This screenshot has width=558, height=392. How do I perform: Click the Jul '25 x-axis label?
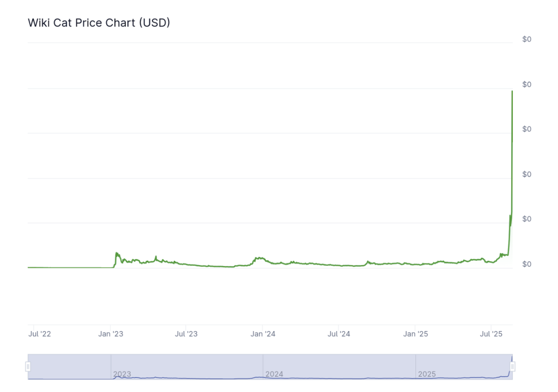pyautogui.click(x=492, y=334)
